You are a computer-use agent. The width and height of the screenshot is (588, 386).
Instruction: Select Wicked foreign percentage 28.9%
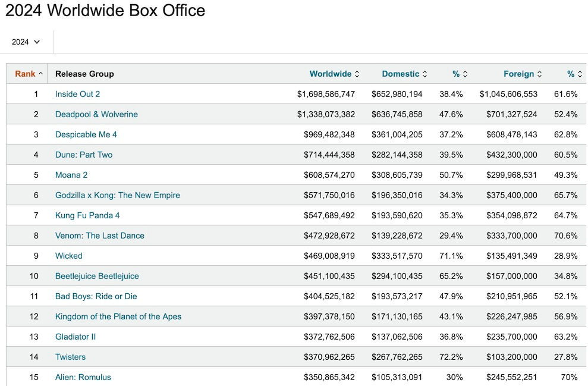point(565,256)
